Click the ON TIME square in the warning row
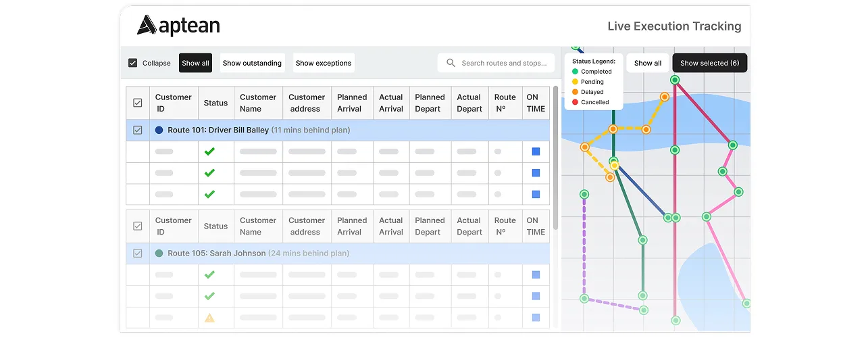 536,317
